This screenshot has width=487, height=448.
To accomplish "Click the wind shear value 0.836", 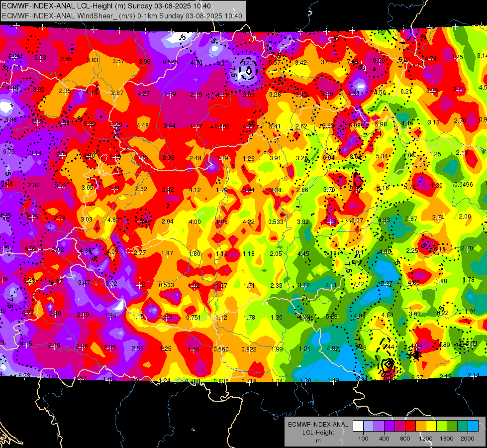I will click(221, 381).
